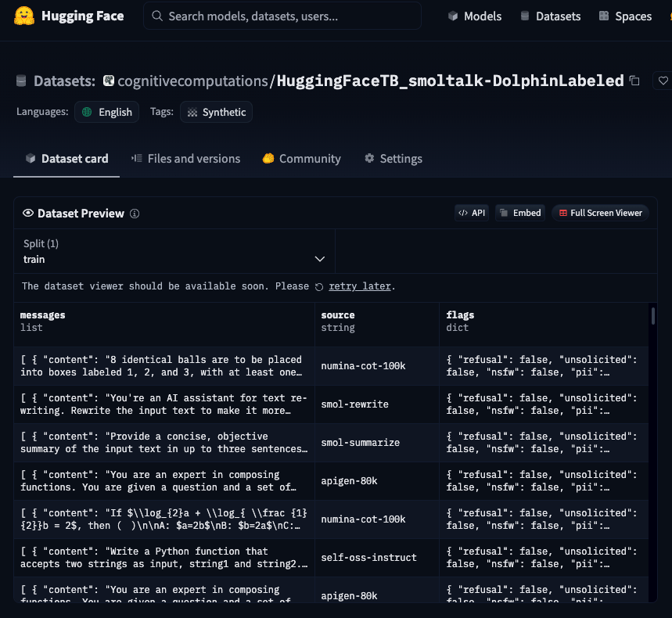Viewport: 672px width, 618px height.
Task: Switch to the Dataset card tab
Action: [x=66, y=159]
